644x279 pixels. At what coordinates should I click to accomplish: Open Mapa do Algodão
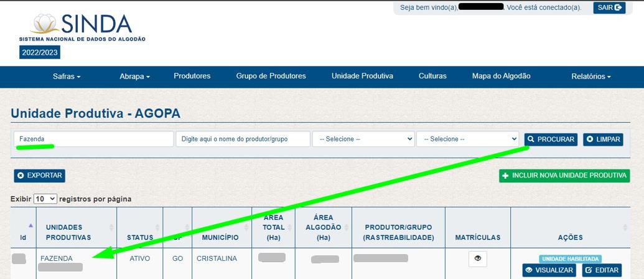(501, 76)
